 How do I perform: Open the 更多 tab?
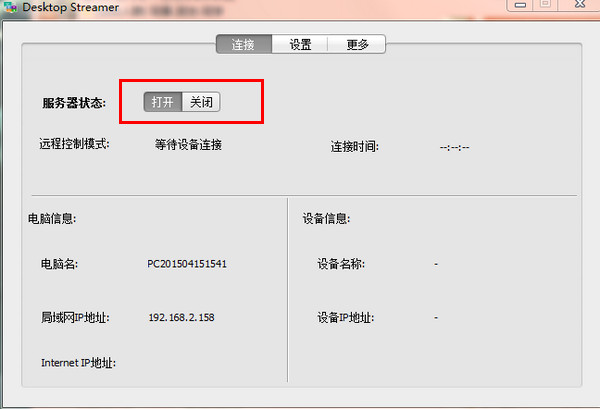(357, 44)
